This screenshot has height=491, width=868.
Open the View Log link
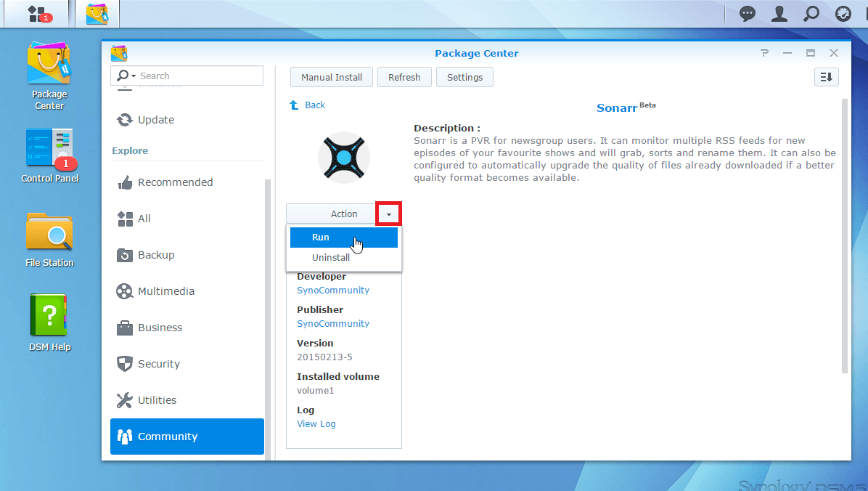coord(316,424)
